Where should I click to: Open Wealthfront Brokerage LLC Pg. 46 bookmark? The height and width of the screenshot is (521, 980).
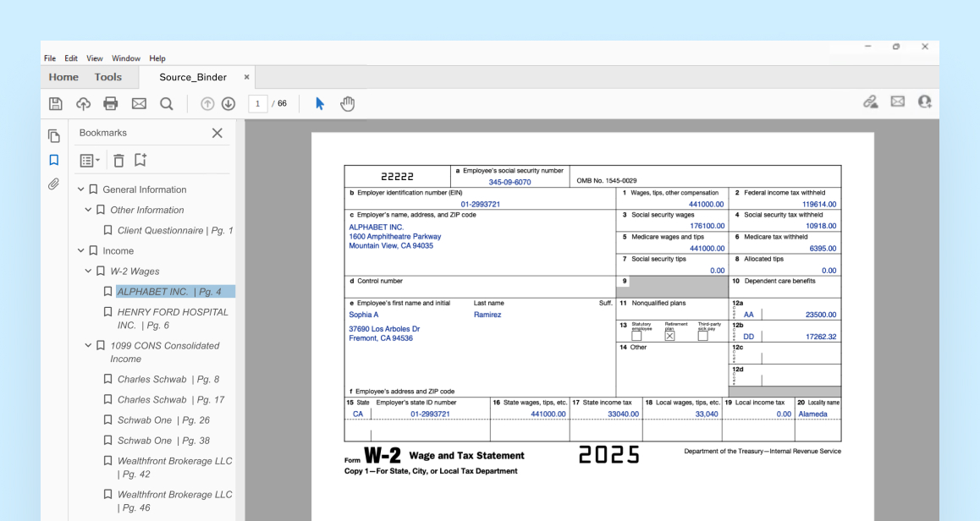point(174,501)
